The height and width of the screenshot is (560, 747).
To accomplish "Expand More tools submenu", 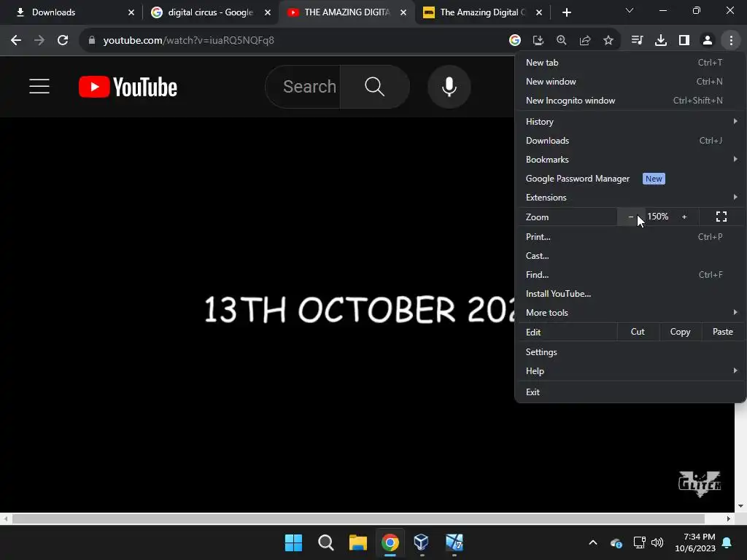I will (x=630, y=313).
